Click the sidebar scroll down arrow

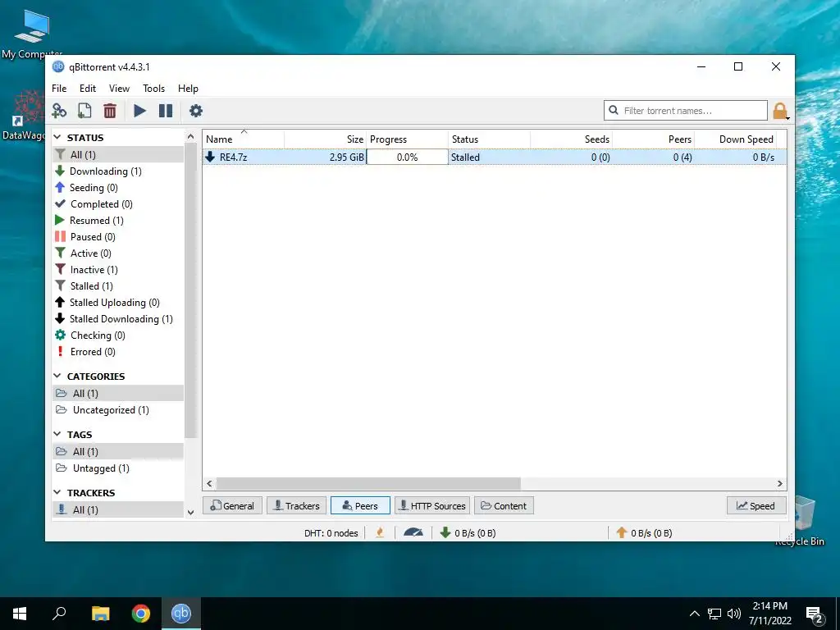(190, 513)
